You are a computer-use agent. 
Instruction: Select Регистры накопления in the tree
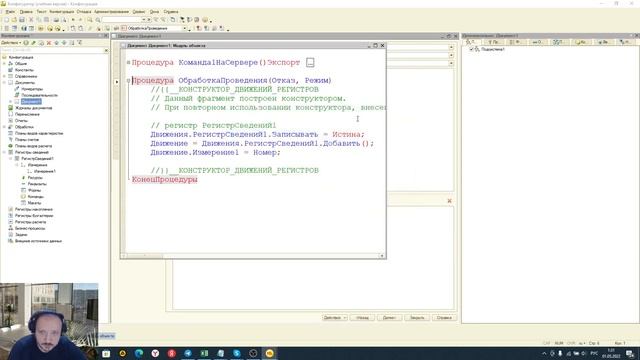33,209
